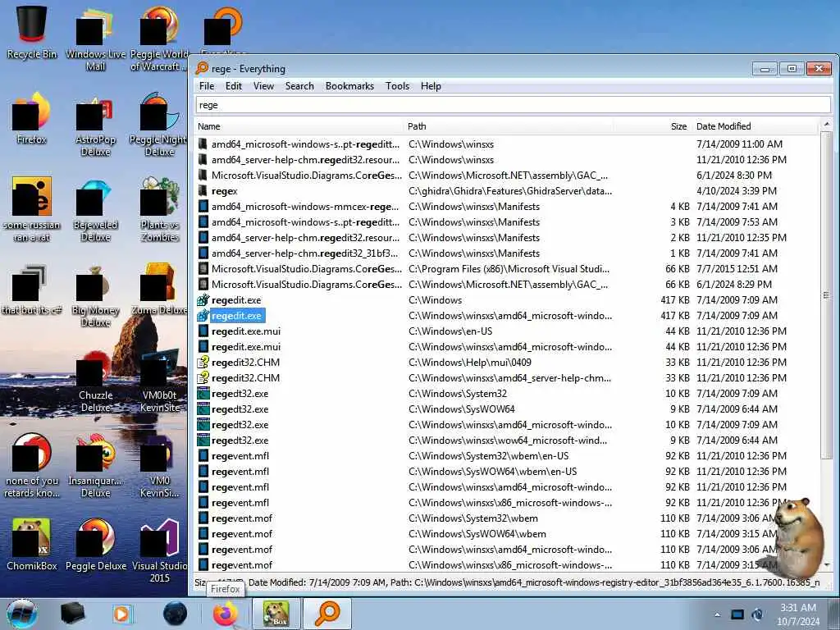Open the Tools menu
Screen dimensions: 840x630
tap(398, 86)
